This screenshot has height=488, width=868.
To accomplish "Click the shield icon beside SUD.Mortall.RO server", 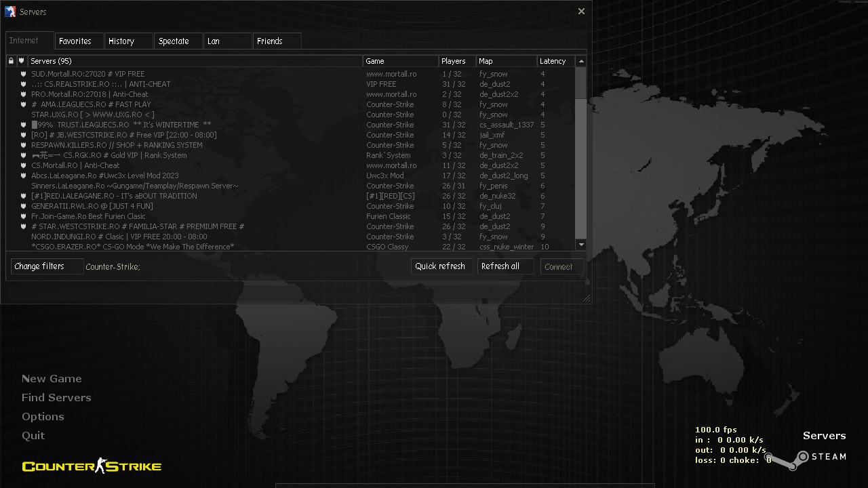I will (22, 74).
